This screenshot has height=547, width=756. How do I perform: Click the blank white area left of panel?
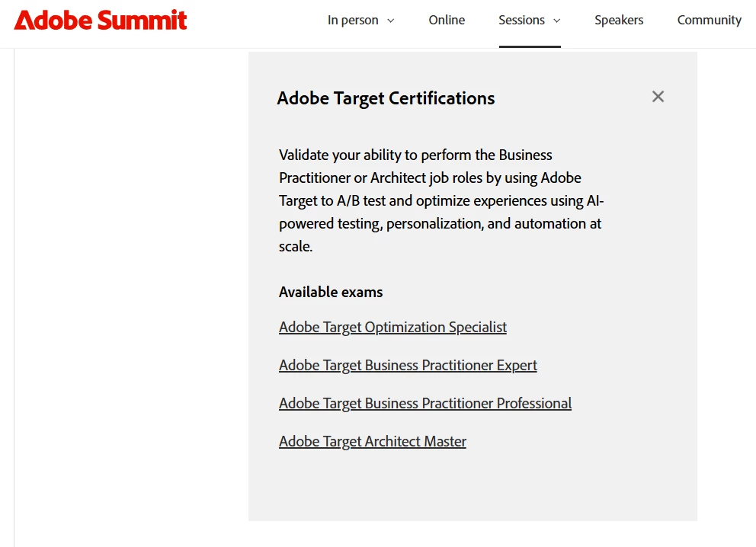(130, 289)
